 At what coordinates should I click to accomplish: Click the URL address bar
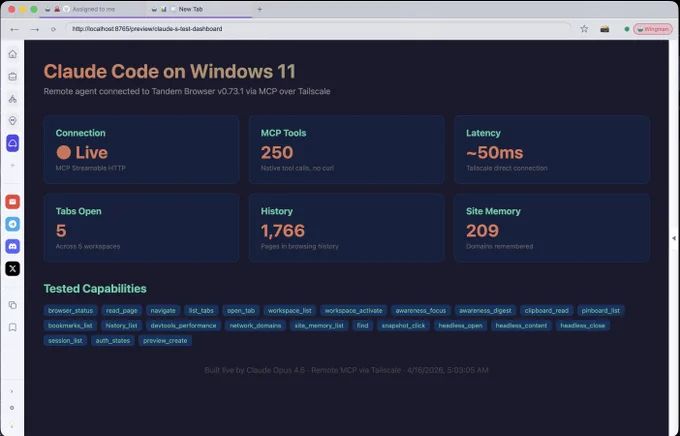pos(319,29)
